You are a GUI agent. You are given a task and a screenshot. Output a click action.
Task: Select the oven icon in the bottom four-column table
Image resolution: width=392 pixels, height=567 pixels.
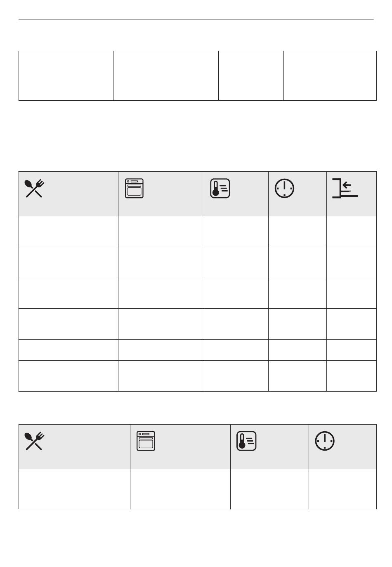(146, 441)
